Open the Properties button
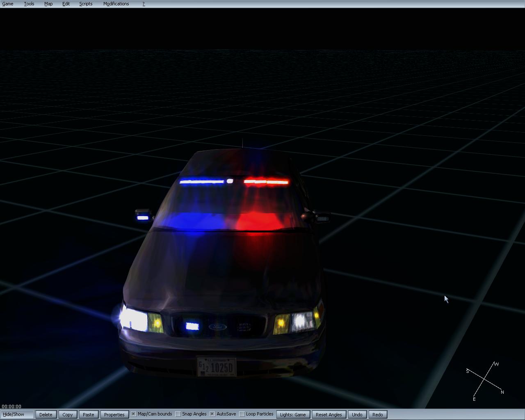This screenshot has height=420, width=525. [x=114, y=415]
